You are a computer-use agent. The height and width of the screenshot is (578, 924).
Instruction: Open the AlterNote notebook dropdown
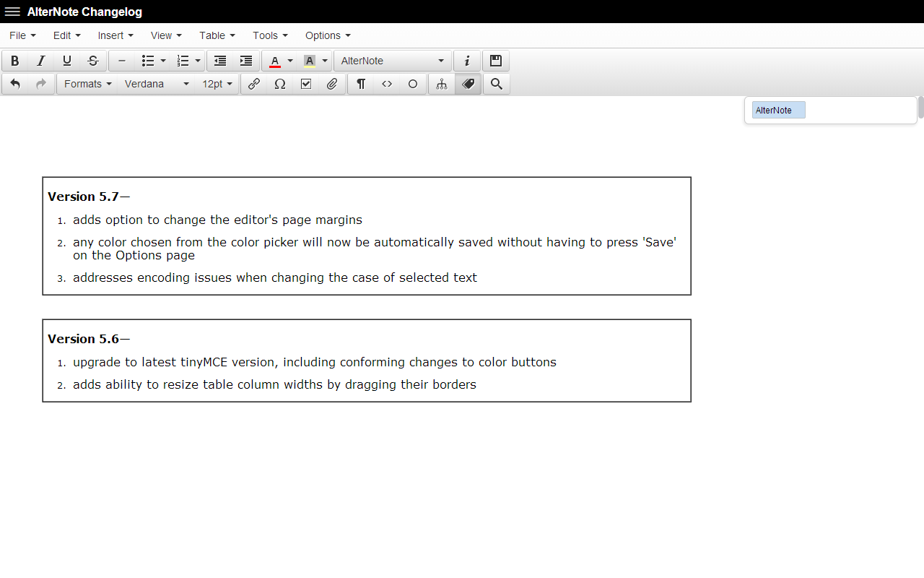point(393,61)
